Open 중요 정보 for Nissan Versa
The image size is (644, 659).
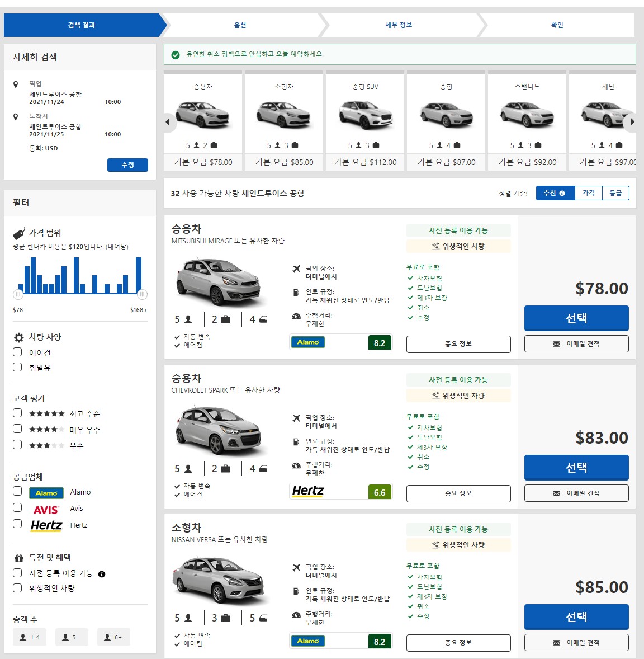click(x=458, y=643)
